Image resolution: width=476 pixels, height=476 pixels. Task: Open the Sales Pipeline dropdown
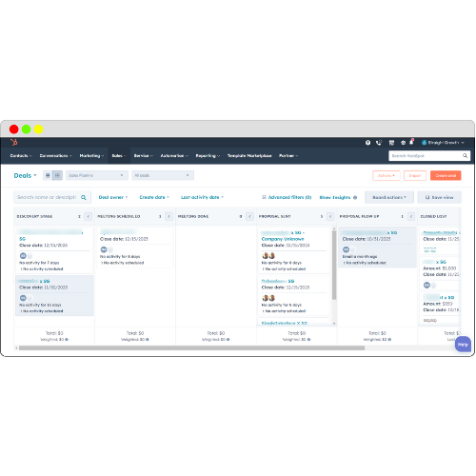[x=97, y=175]
